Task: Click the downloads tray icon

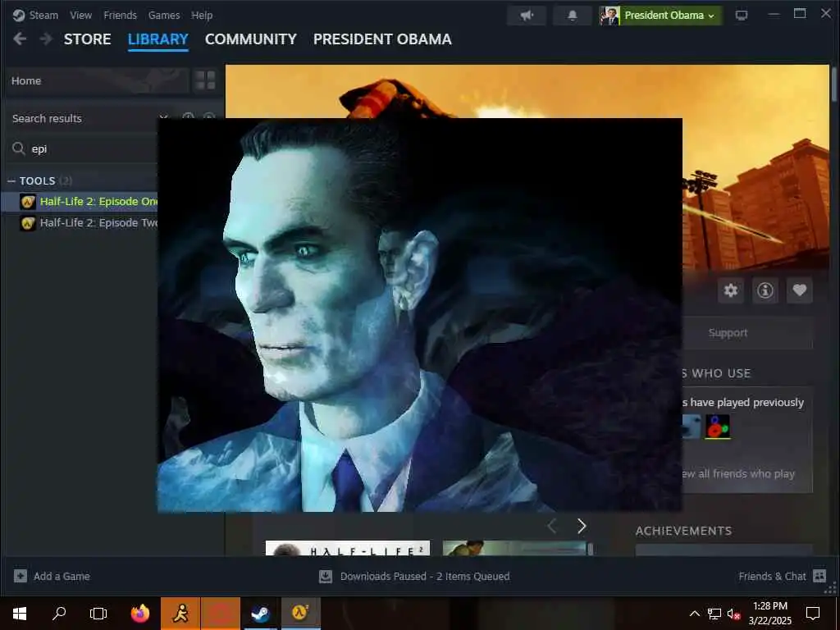Action: pos(325,576)
